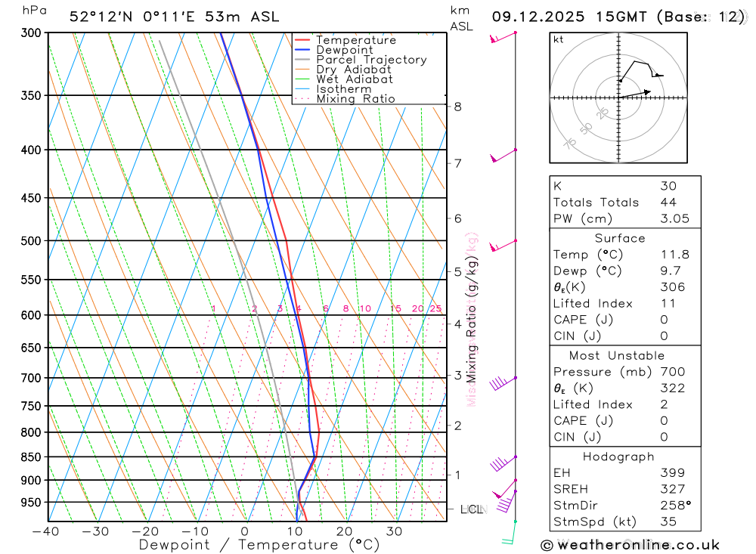756x554 pixels.
Task: Click the Surface Lifted Index value 11
Action: tap(668, 304)
